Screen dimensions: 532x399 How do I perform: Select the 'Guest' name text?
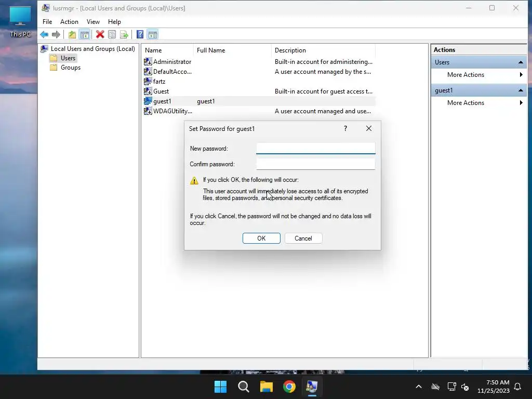coord(161,91)
